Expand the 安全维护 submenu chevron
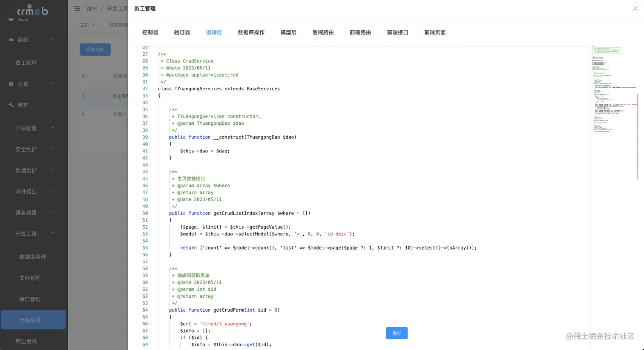644x350 pixels. coord(53,149)
